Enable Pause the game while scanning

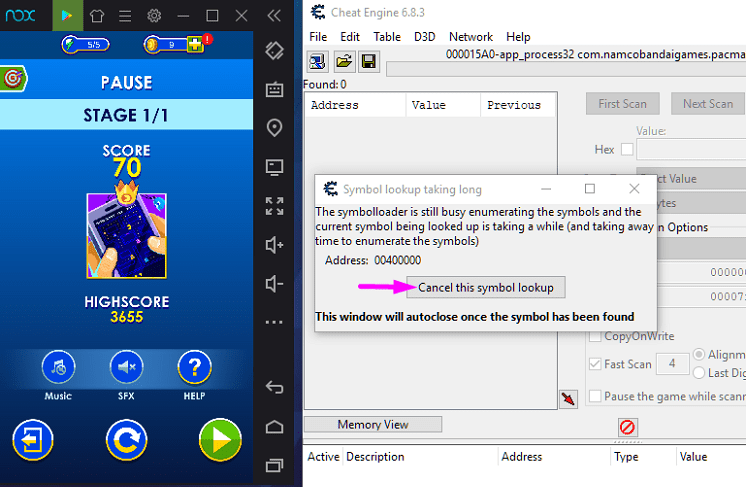pos(595,396)
